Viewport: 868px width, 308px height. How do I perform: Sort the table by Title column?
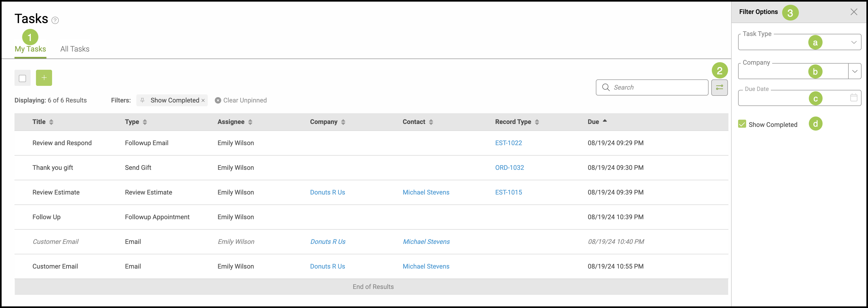coord(51,122)
